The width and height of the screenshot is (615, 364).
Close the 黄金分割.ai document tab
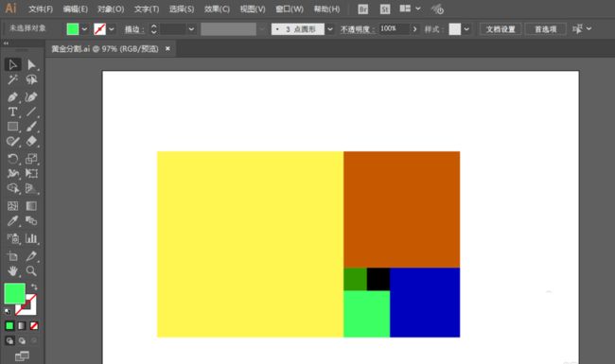pyautogui.click(x=167, y=49)
